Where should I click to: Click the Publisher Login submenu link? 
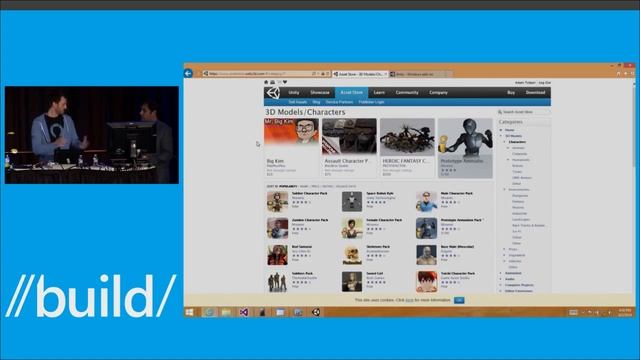[x=371, y=102]
